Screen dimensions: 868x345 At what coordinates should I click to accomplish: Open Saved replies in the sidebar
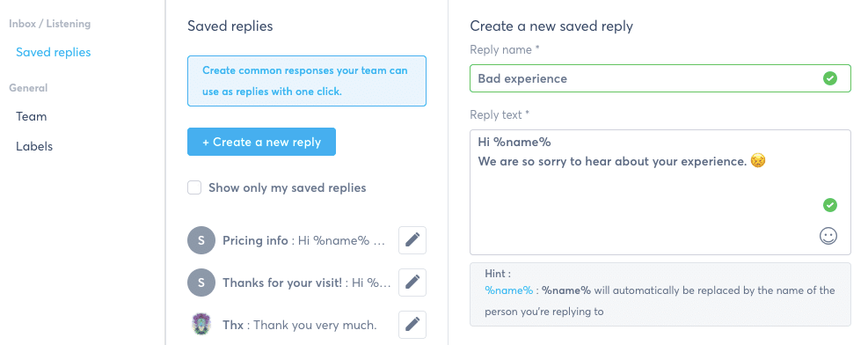click(53, 52)
